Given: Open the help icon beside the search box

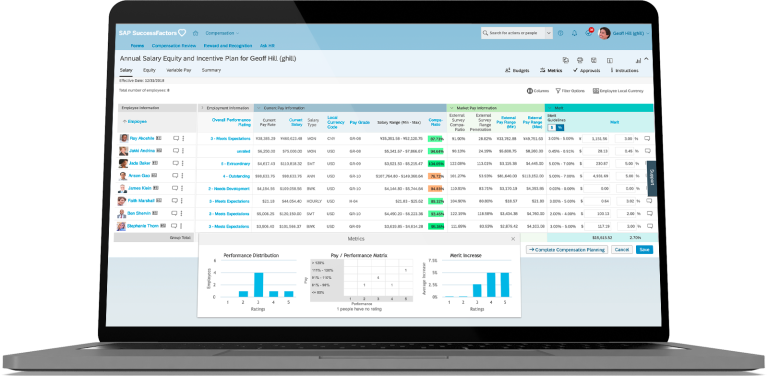Looking at the screenshot, I should [561, 33].
